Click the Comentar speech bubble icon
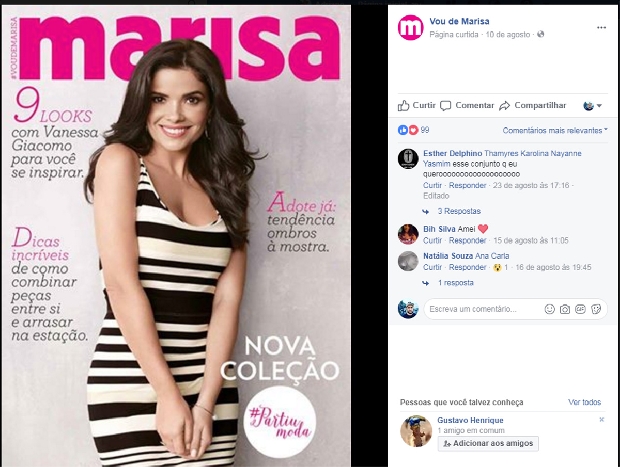The width and height of the screenshot is (620, 467). [x=446, y=106]
